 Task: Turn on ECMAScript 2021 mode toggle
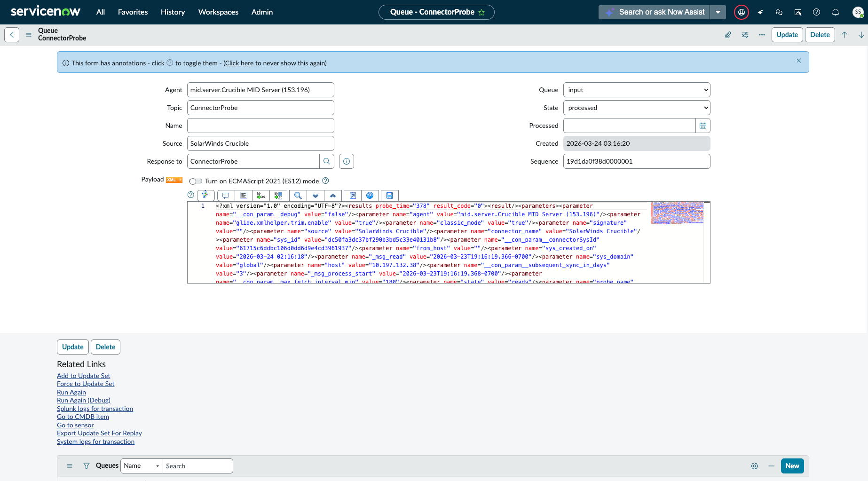[x=196, y=181]
